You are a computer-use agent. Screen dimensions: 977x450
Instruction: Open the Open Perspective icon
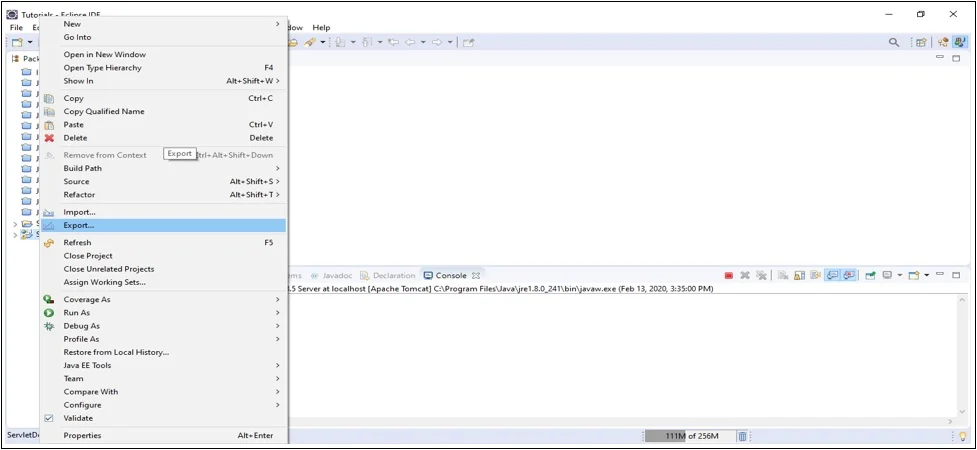(920, 42)
